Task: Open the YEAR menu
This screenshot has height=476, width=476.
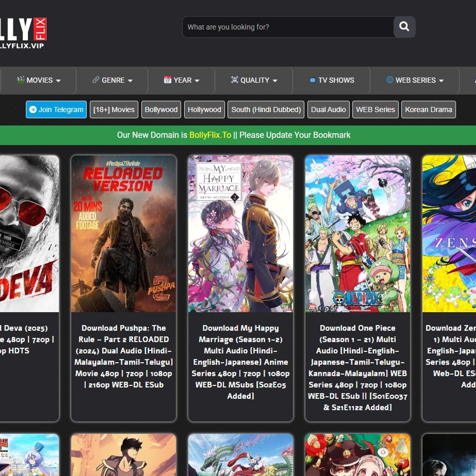Action: click(182, 80)
